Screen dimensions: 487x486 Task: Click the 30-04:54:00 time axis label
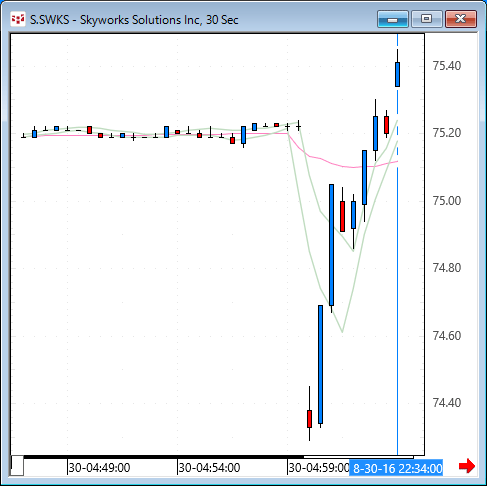209,468
